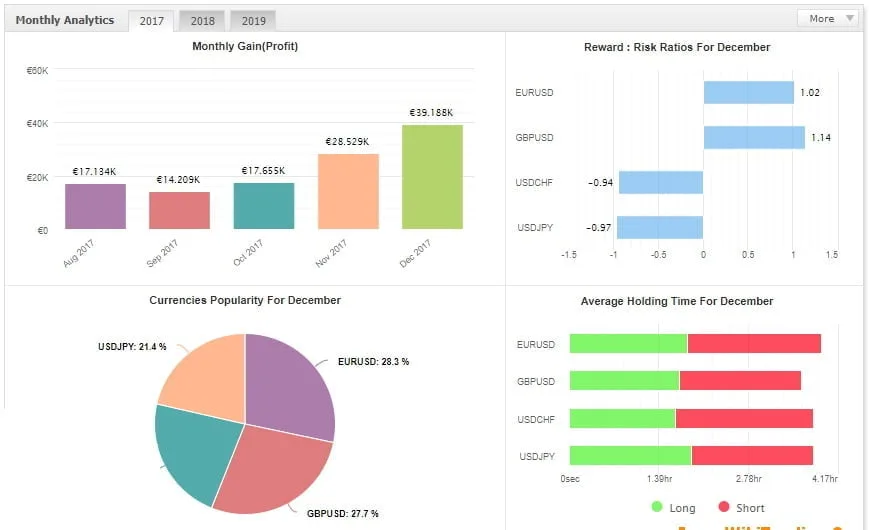
Task: Click the GBPUSD 1.14 ratio bar
Action: (754, 137)
